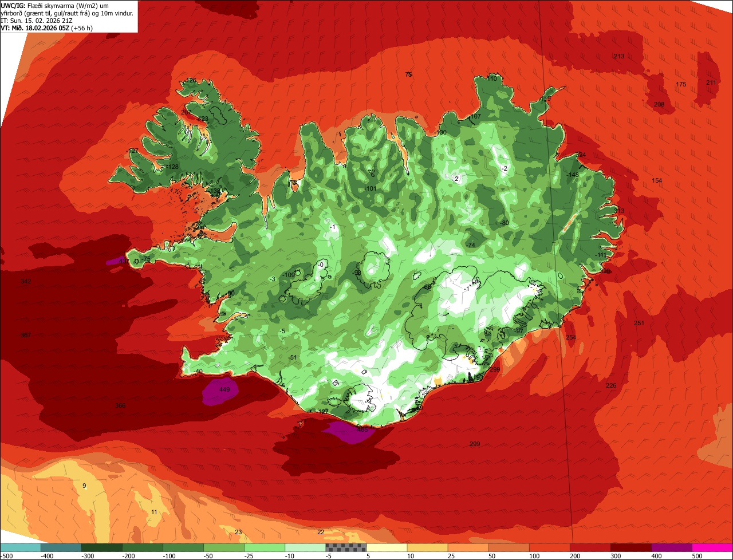The height and width of the screenshot is (560, 733).
Task: Select the map value -97 near the glacier
Action: pos(519,331)
